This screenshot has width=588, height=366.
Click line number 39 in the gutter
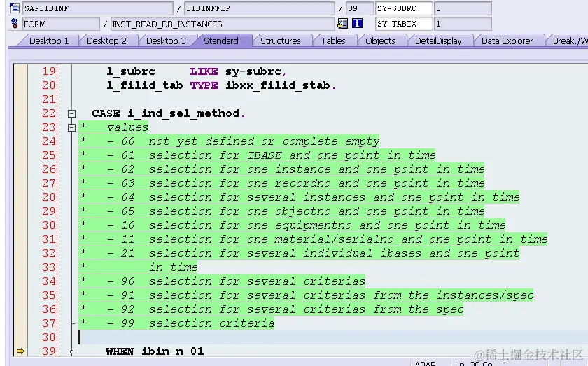pyautogui.click(x=49, y=351)
